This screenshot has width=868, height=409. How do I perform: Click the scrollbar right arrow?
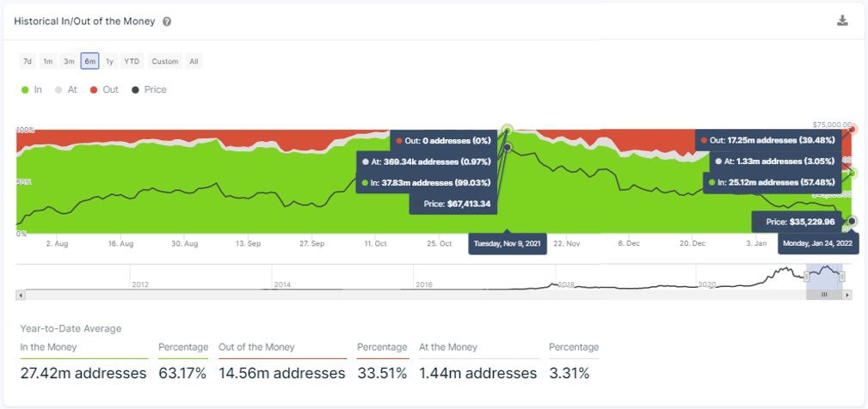click(x=847, y=295)
